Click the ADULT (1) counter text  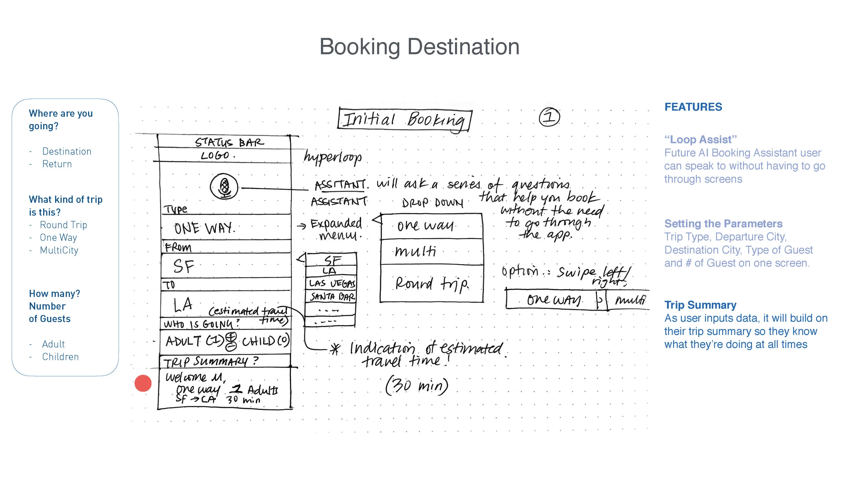point(195,341)
